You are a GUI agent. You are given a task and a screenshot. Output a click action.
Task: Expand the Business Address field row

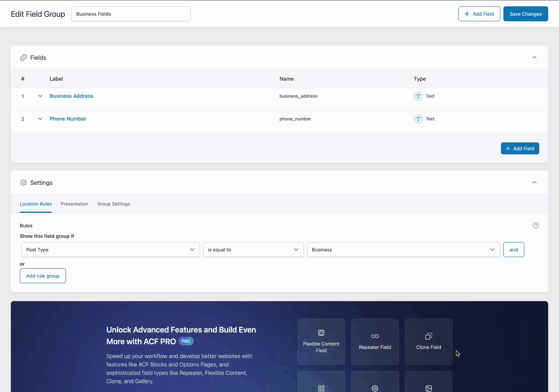pyautogui.click(x=40, y=96)
